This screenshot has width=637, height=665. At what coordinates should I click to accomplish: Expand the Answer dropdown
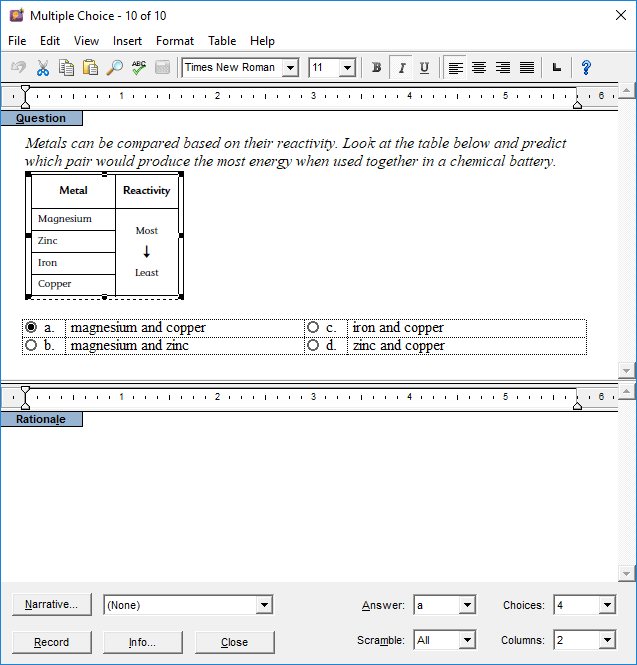point(467,605)
